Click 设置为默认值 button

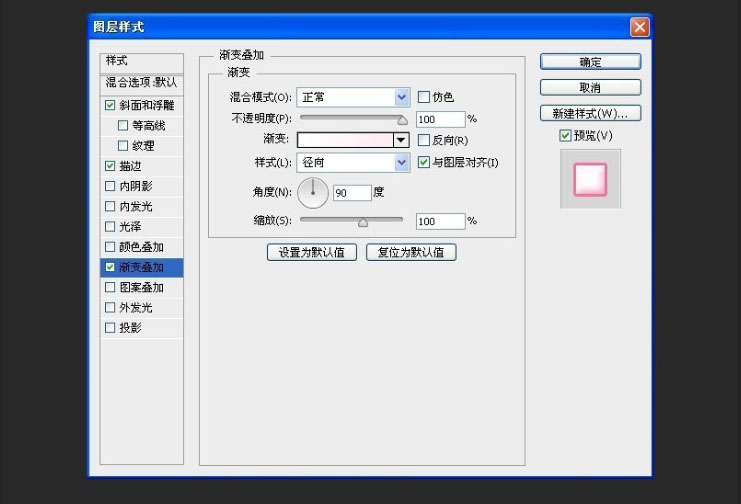coord(312,252)
